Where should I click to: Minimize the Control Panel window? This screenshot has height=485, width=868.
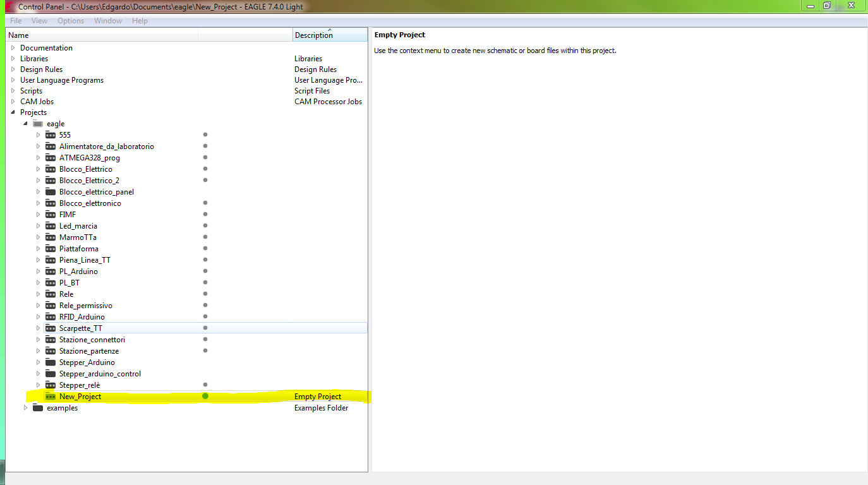810,6
